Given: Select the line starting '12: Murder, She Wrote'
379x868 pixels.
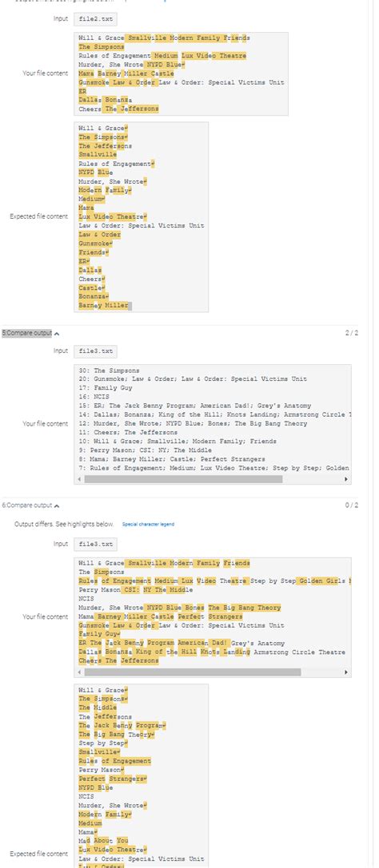Looking at the screenshot, I should pyautogui.click(x=191, y=423).
